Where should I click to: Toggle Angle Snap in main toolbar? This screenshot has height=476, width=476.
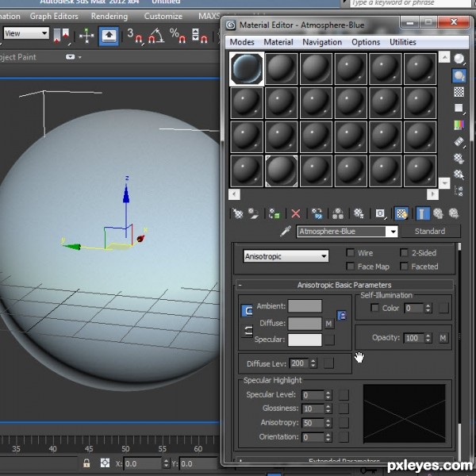[x=156, y=36]
